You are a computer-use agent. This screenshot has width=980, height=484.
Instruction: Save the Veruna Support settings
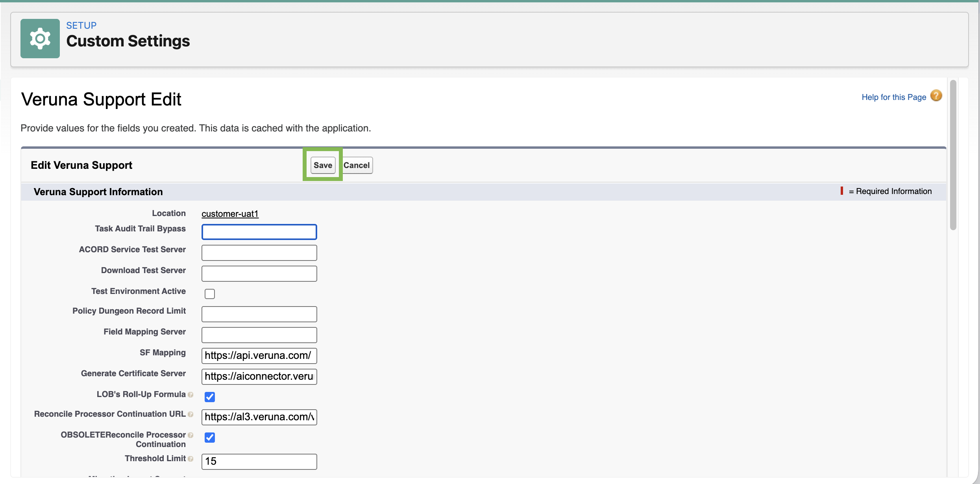323,165
